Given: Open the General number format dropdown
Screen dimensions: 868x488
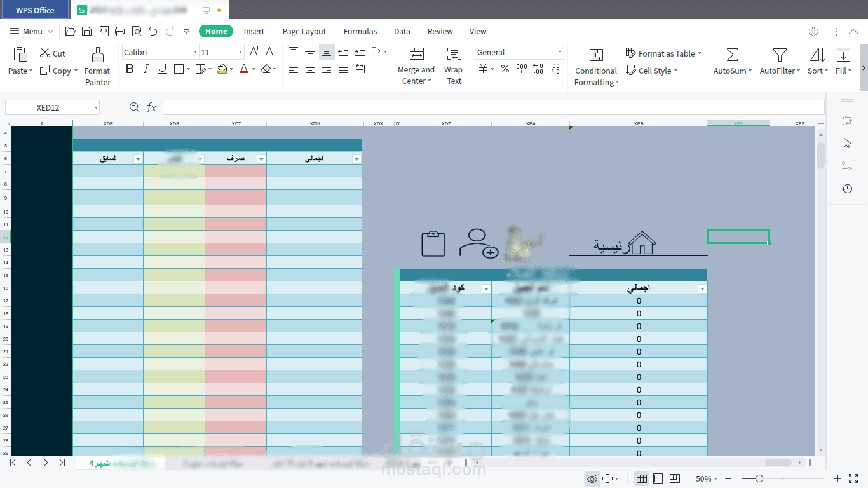Looking at the screenshot, I should pos(559,52).
